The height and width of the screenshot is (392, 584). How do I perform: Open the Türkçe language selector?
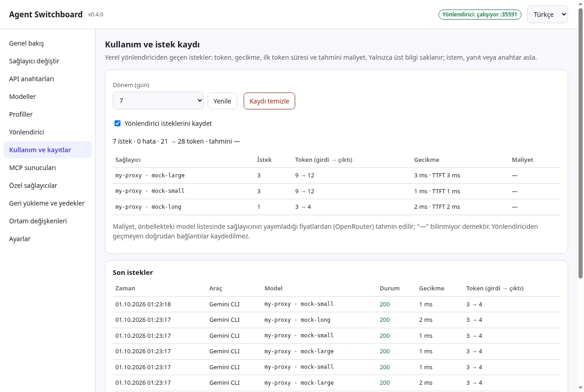(x=547, y=14)
